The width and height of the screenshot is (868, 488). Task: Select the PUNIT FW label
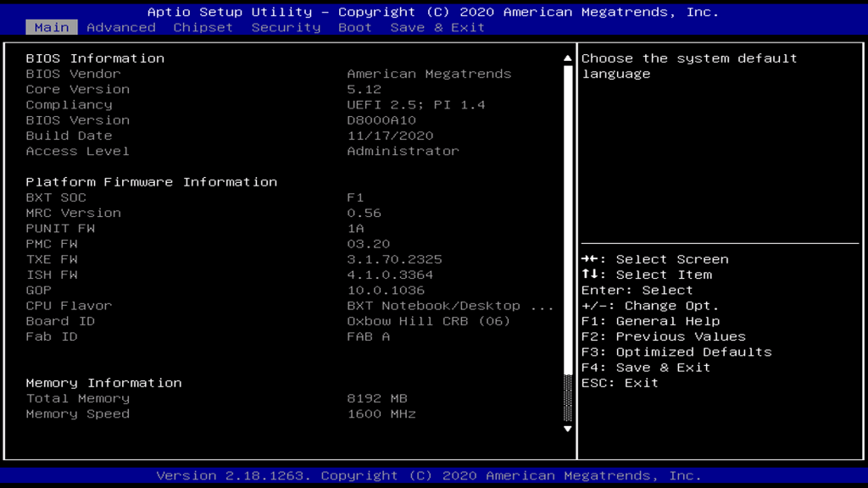tap(60, 229)
